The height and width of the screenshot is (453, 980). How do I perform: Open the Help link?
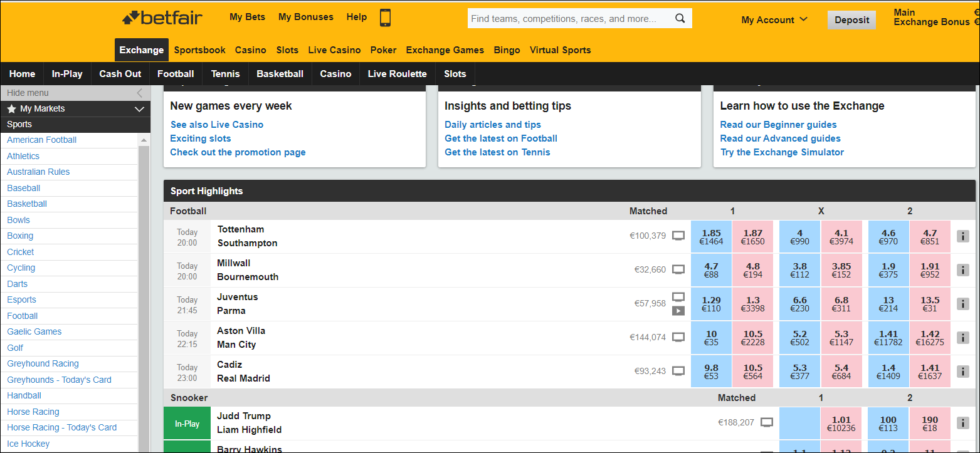tap(357, 17)
